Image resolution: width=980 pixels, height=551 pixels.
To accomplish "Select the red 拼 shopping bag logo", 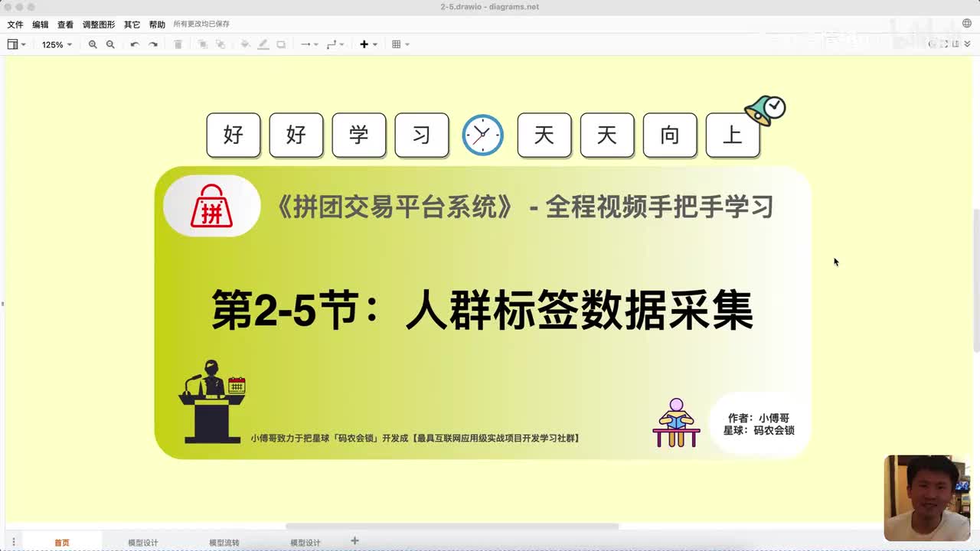I will (x=211, y=206).
